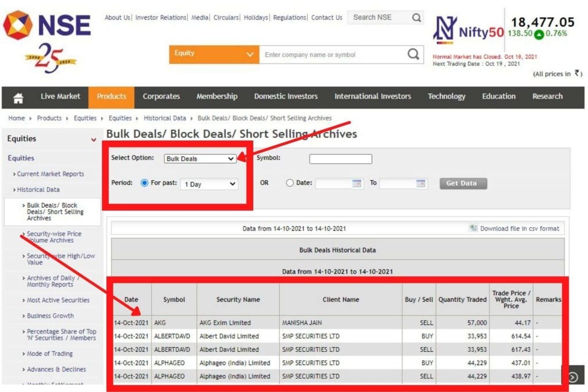Open Security-wise Price Volume Archives

[x=54, y=237]
